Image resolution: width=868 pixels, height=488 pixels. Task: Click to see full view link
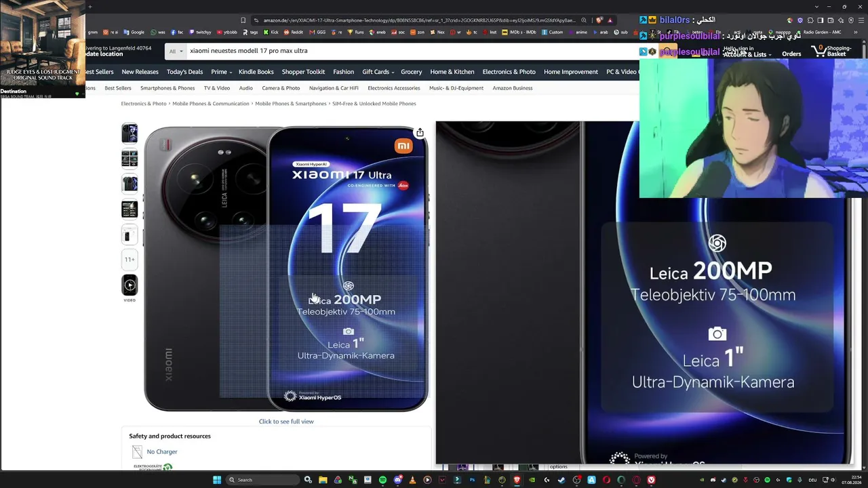286,422
